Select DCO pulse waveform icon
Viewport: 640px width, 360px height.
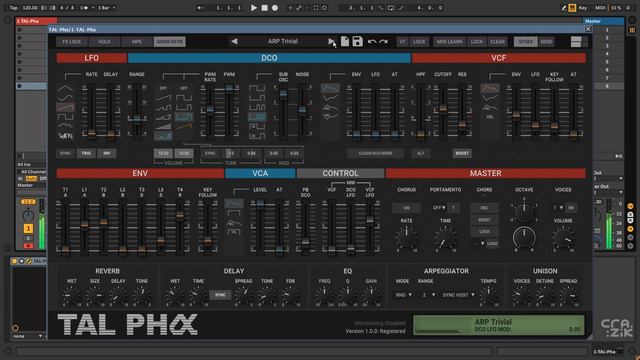coord(184,98)
